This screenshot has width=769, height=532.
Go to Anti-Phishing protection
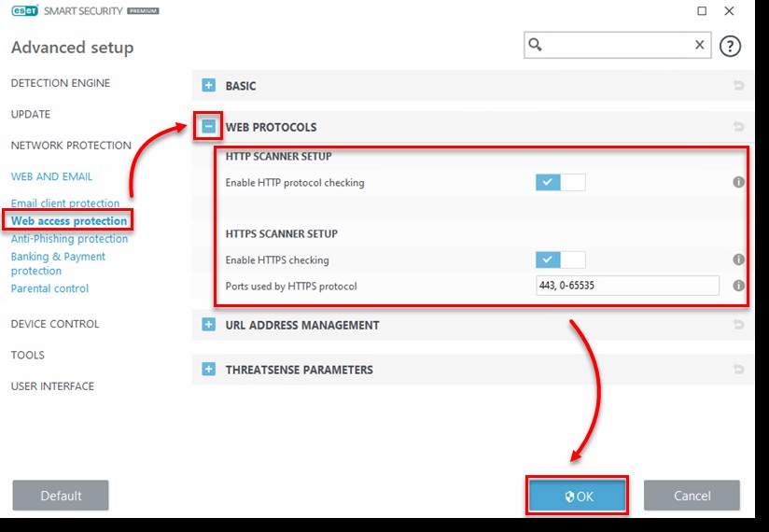(69, 239)
